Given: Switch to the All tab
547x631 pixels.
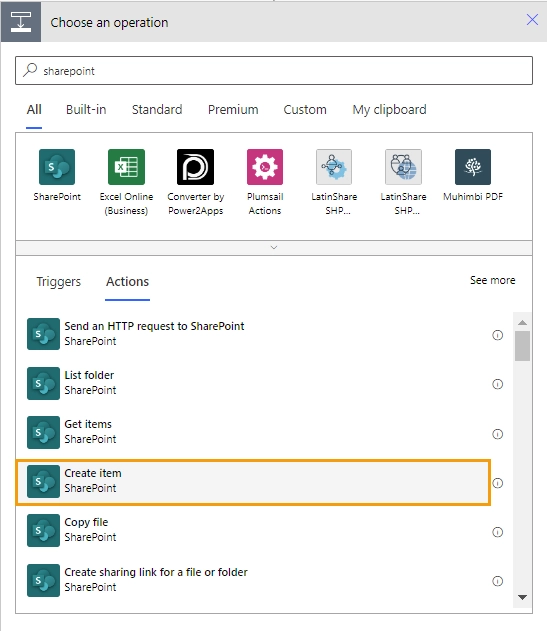Looking at the screenshot, I should (x=34, y=109).
